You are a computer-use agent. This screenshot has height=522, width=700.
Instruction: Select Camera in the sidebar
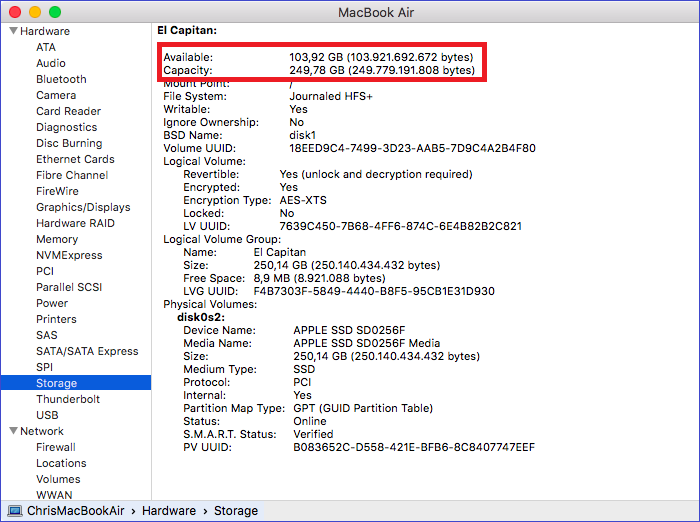[56, 95]
